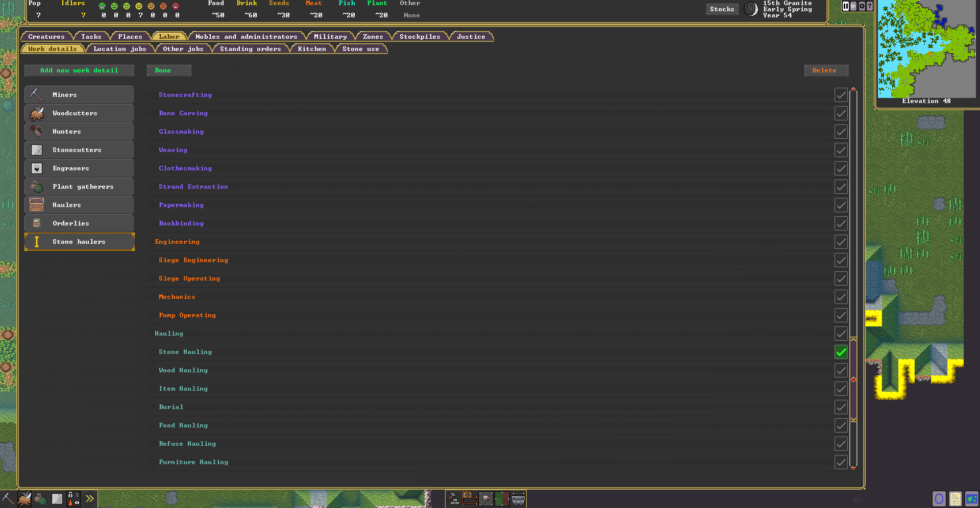
Task: Select the Stone haulers work detail
Action: [x=80, y=242]
